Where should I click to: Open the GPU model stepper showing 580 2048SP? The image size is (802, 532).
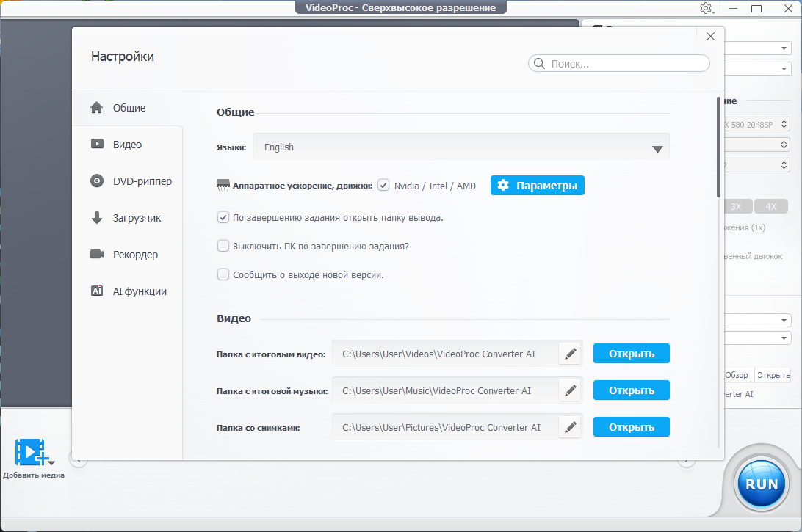pos(783,125)
